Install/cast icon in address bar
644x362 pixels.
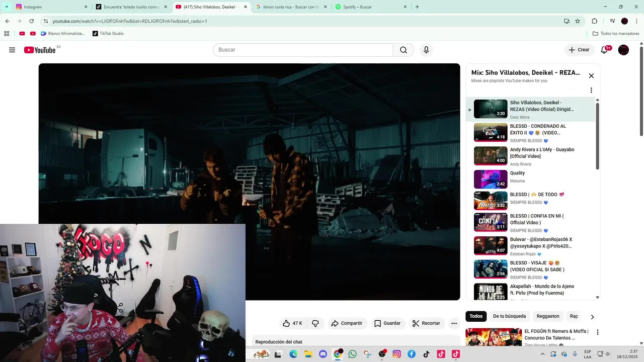pyautogui.click(x=567, y=21)
